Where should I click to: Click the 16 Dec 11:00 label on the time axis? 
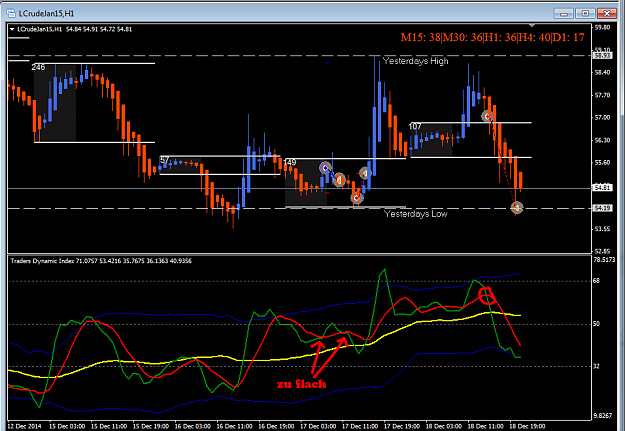coord(234,426)
